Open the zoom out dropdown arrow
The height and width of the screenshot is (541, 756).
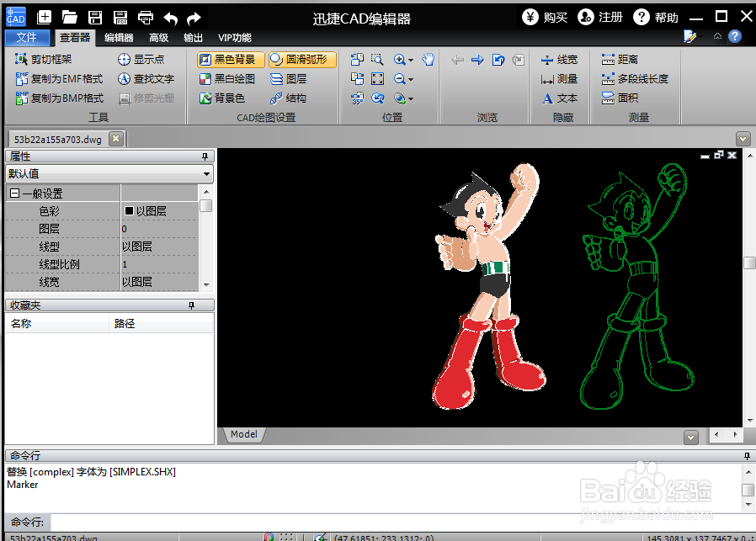[x=411, y=79]
